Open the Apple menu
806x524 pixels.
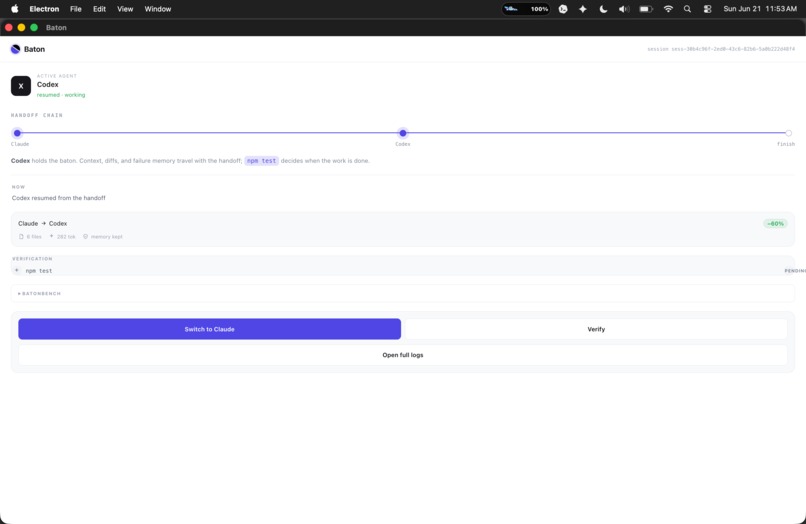click(x=15, y=9)
